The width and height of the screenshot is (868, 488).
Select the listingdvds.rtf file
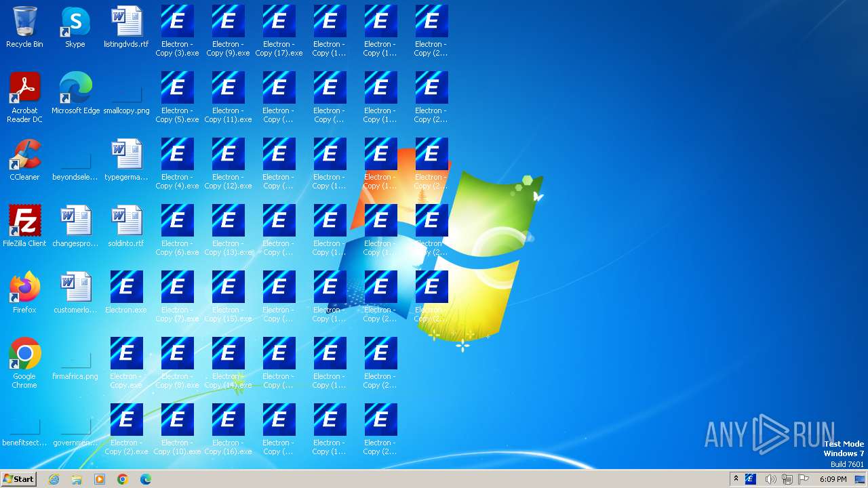[126, 27]
